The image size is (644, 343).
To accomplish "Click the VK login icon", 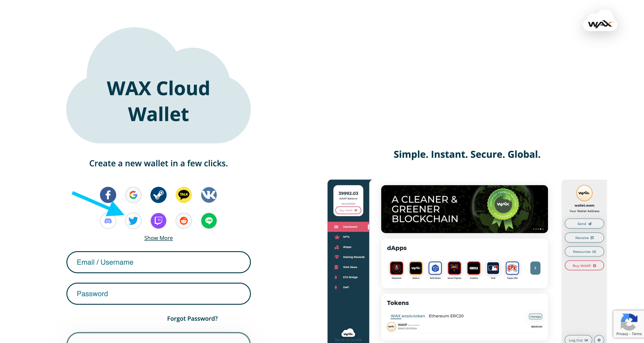I will pos(209,195).
